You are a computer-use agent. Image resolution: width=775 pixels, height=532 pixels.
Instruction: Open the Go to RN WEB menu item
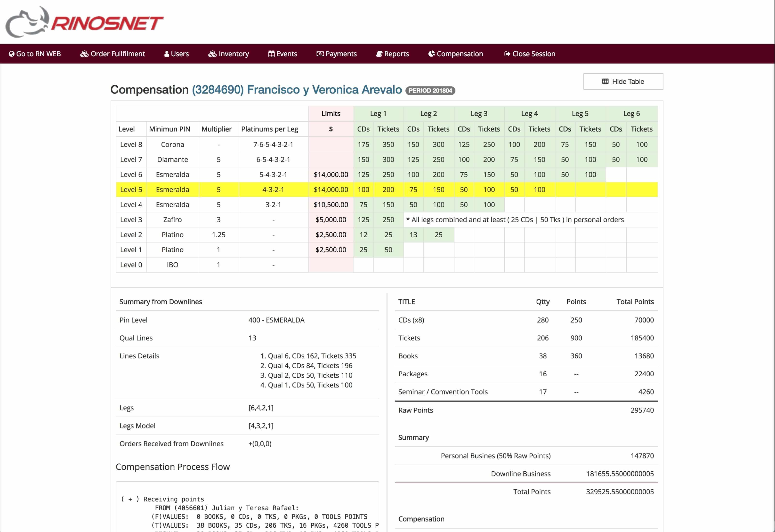(35, 54)
